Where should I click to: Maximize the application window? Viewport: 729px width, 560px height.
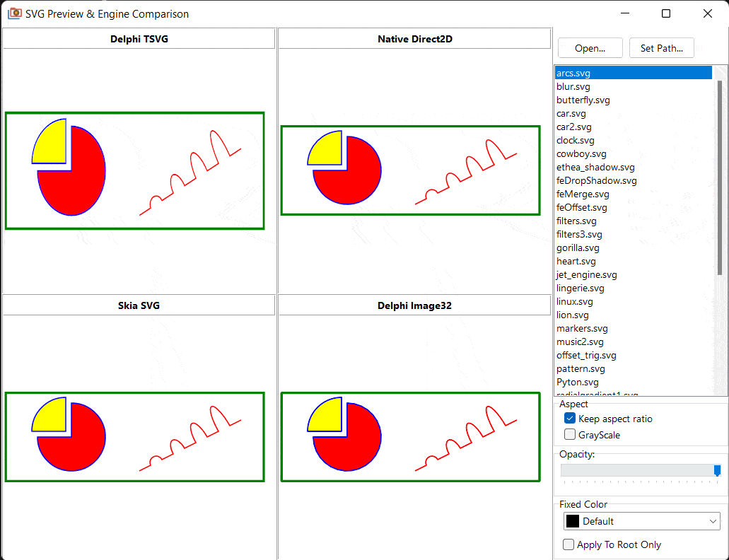(x=666, y=13)
